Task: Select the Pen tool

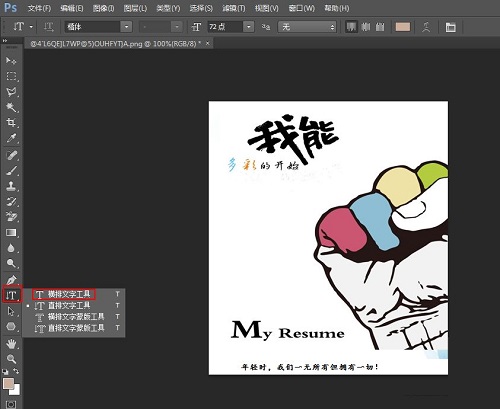Action: (x=11, y=279)
